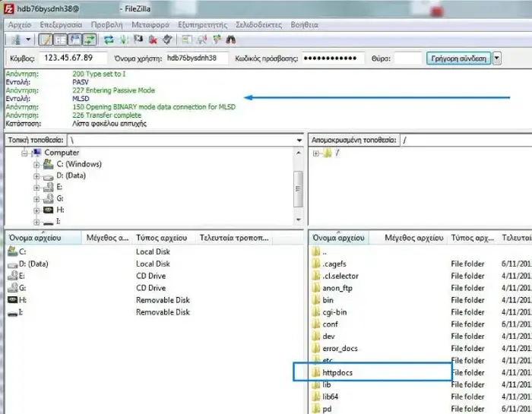
Task: Open Site Manager dropdown arrow
Action: (x=29, y=40)
